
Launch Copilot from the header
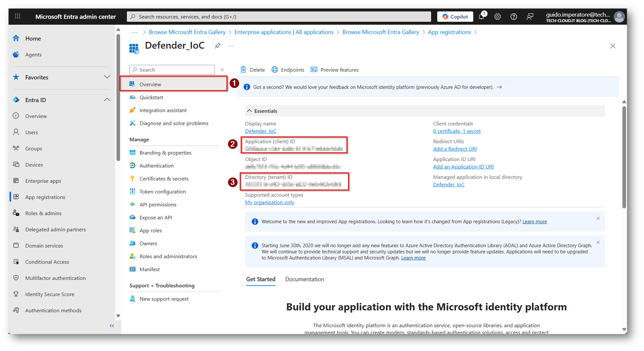(x=455, y=17)
